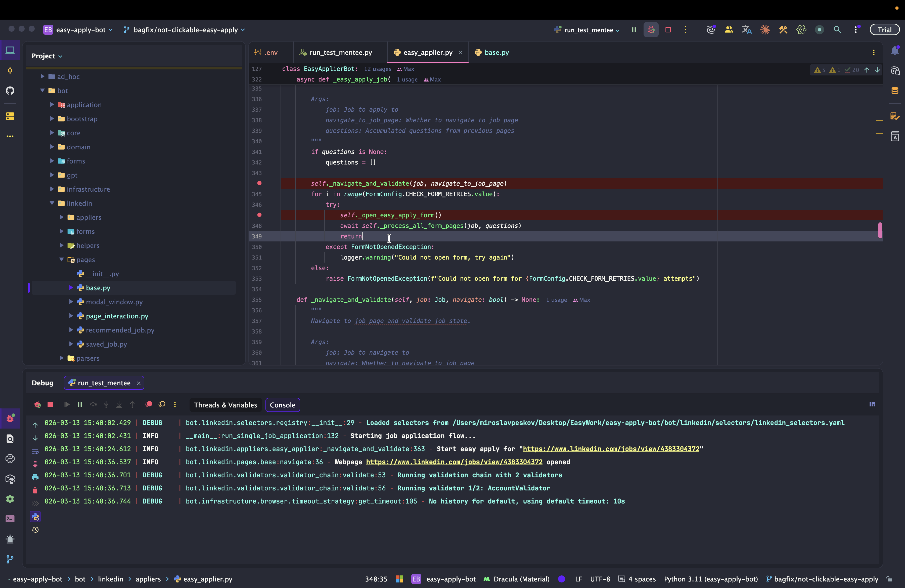Open the GitHub tool window icon
Viewport: 905px width, 588px height.
click(x=10, y=91)
